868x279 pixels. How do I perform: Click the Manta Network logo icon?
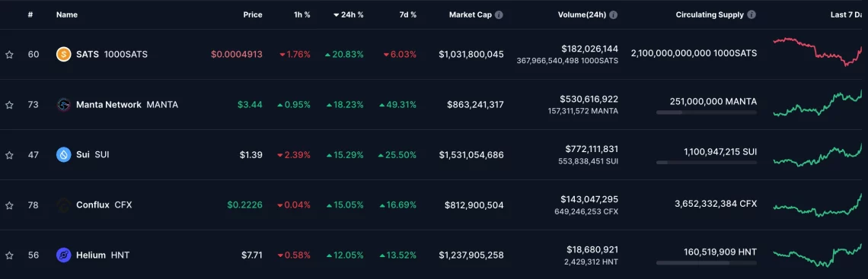click(64, 104)
